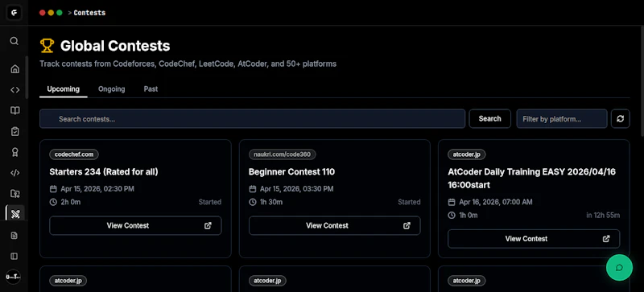This screenshot has height=292, width=644.
Task: Open the code brackets sidebar icon
Action: tap(14, 89)
